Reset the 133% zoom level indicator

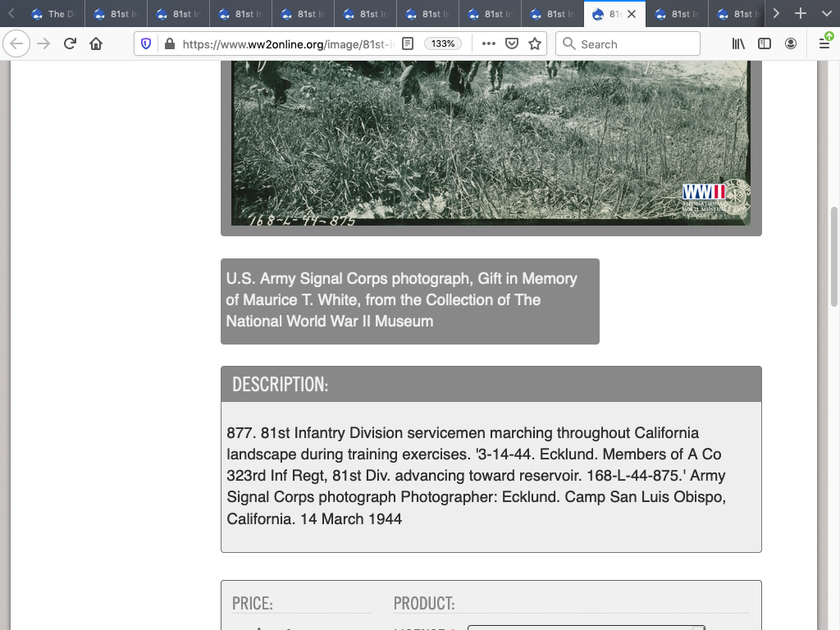443,43
